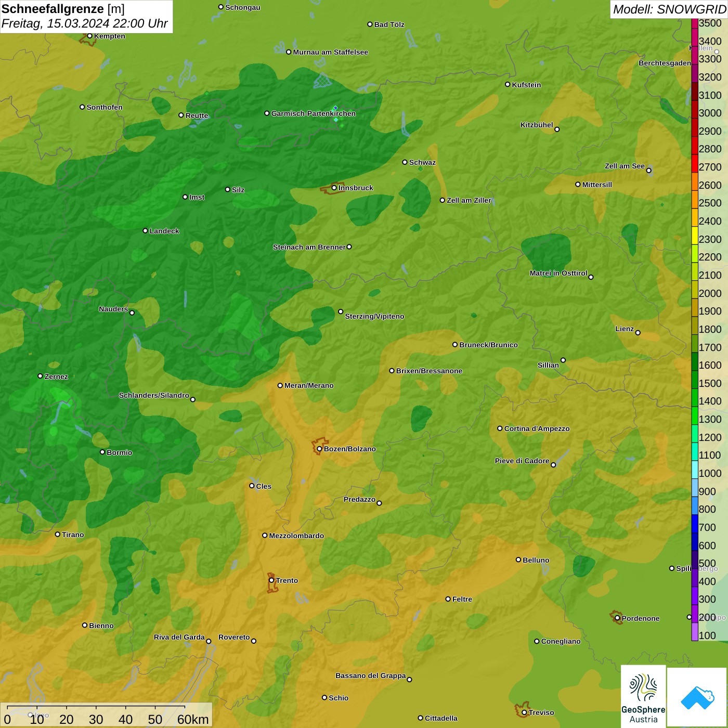Click the Bormio town marker
728x728 pixels.
[x=102, y=452]
